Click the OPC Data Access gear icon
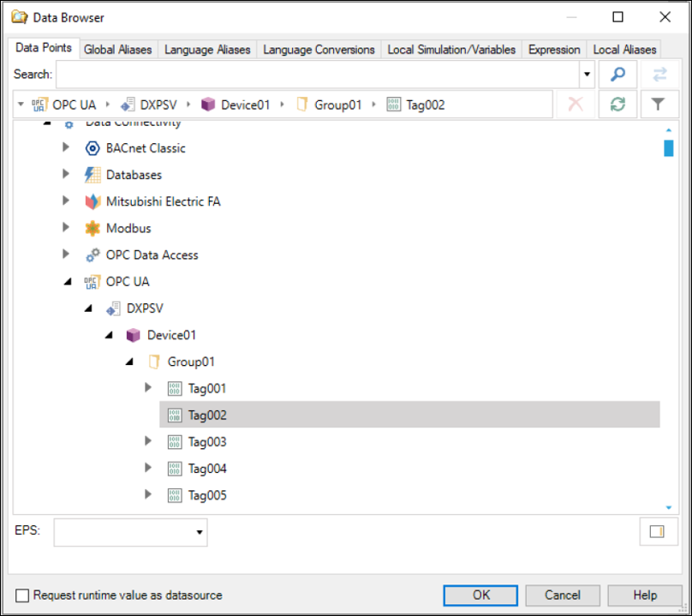692x616 pixels. point(92,255)
